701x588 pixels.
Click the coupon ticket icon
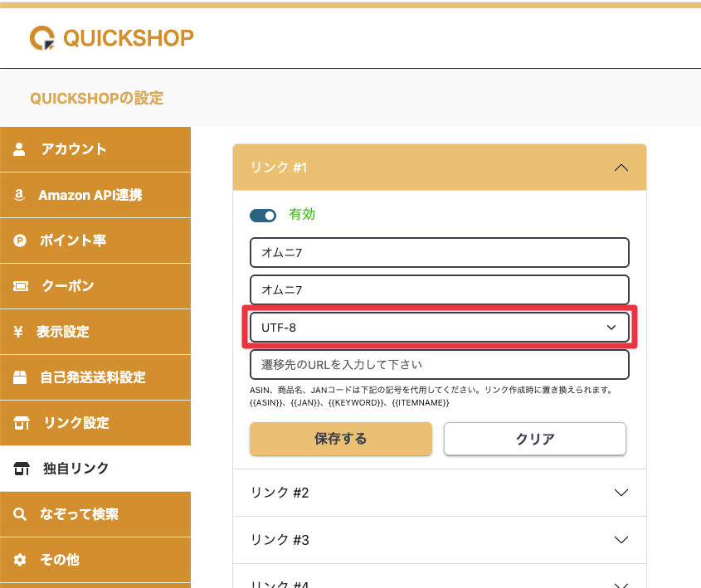tap(20, 286)
